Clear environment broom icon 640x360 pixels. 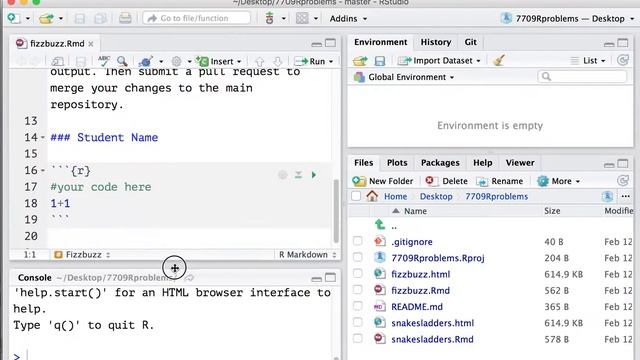(499, 60)
